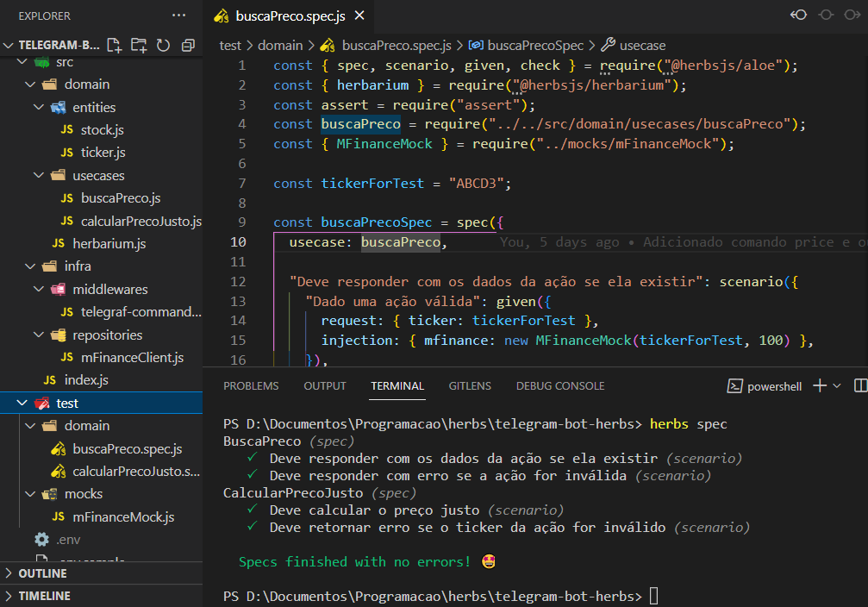Select the test folder in Explorer
The height and width of the screenshot is (607, 868).
(x=102, y=403)
